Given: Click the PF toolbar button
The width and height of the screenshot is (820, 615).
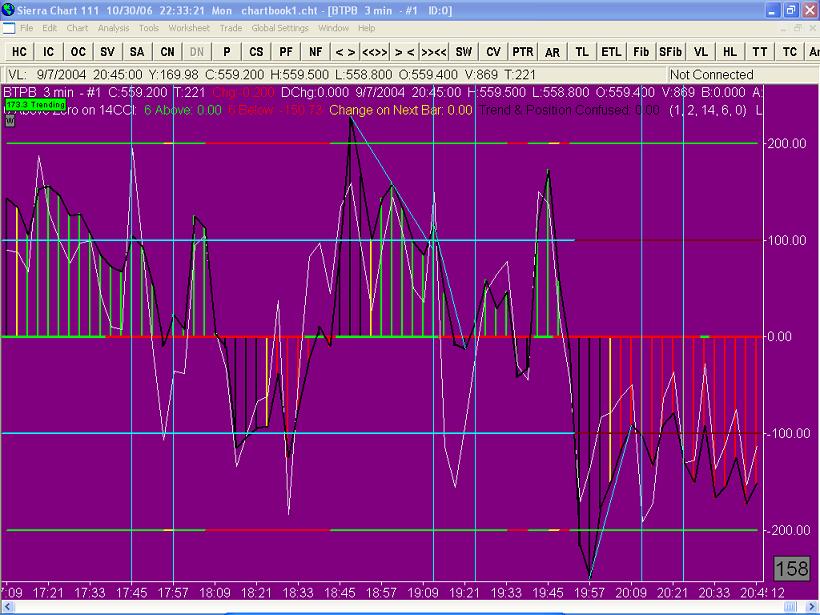Looking at the screenshot, I should (286, 52).
